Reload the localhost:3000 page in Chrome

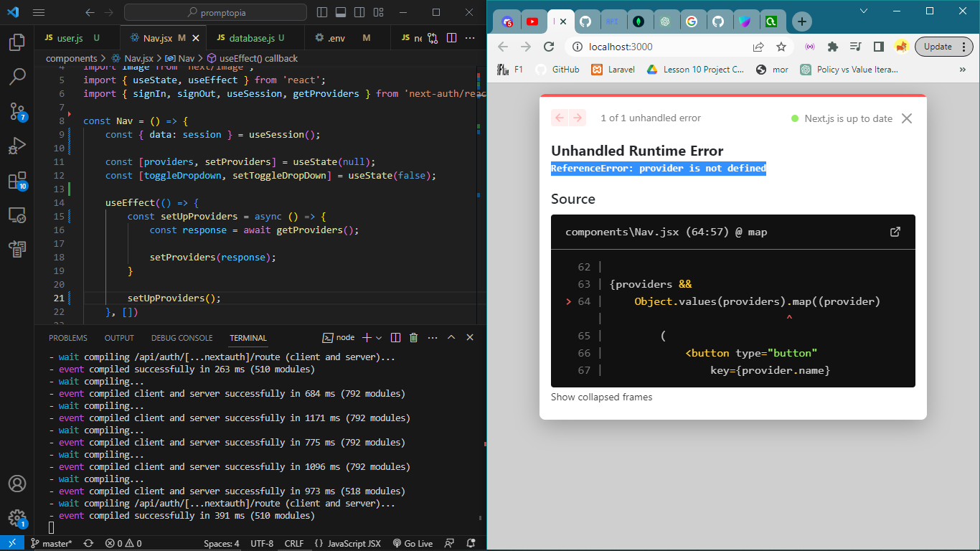tap(549, 47)
